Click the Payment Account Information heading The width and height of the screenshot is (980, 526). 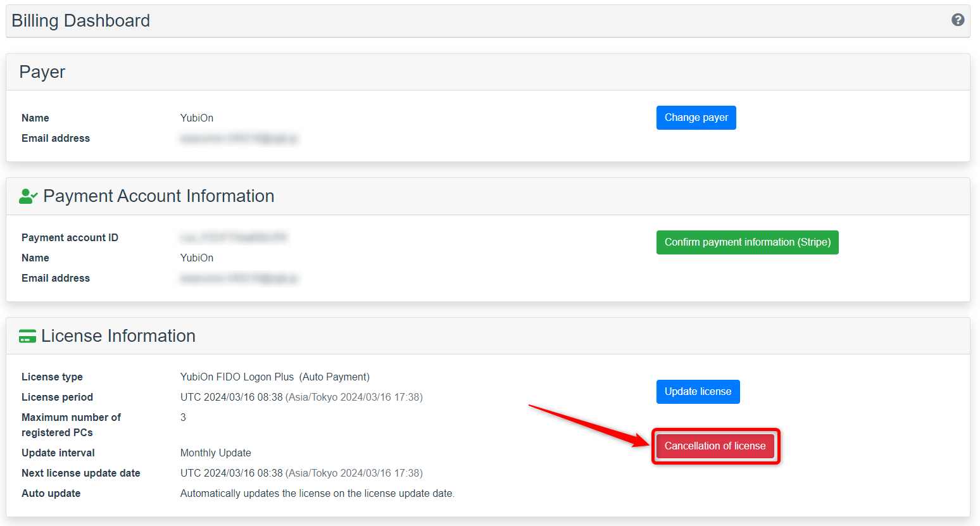(159, 196)
